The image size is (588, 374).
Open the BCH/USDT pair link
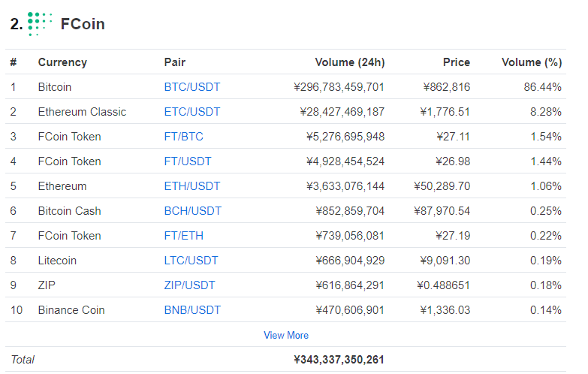[x=193, y=211]
